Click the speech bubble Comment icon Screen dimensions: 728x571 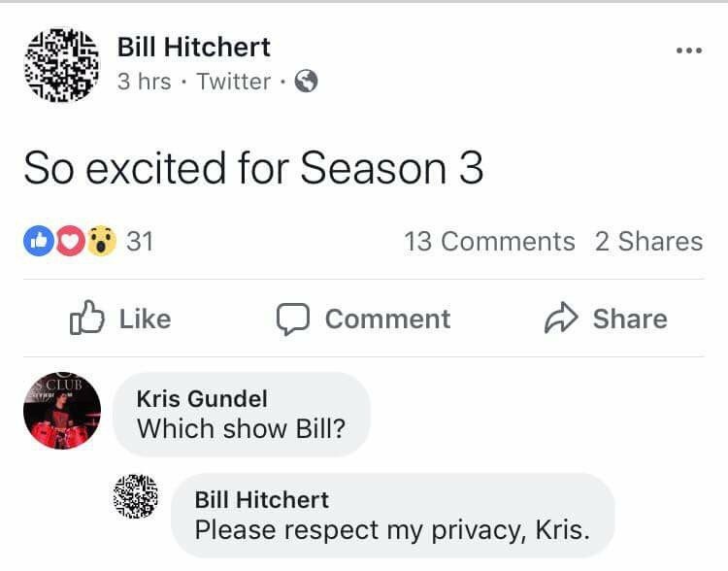292,319
